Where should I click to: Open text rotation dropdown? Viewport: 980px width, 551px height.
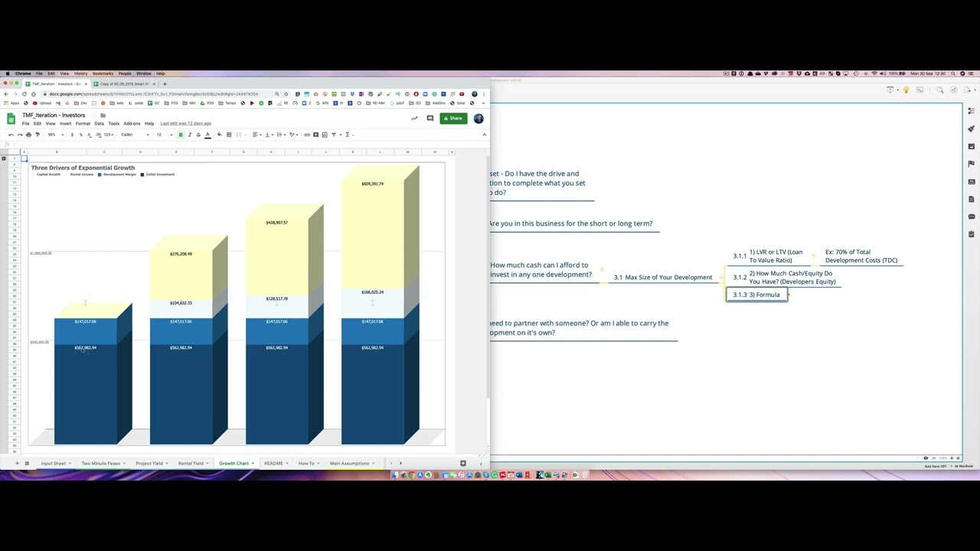point(293,135)
